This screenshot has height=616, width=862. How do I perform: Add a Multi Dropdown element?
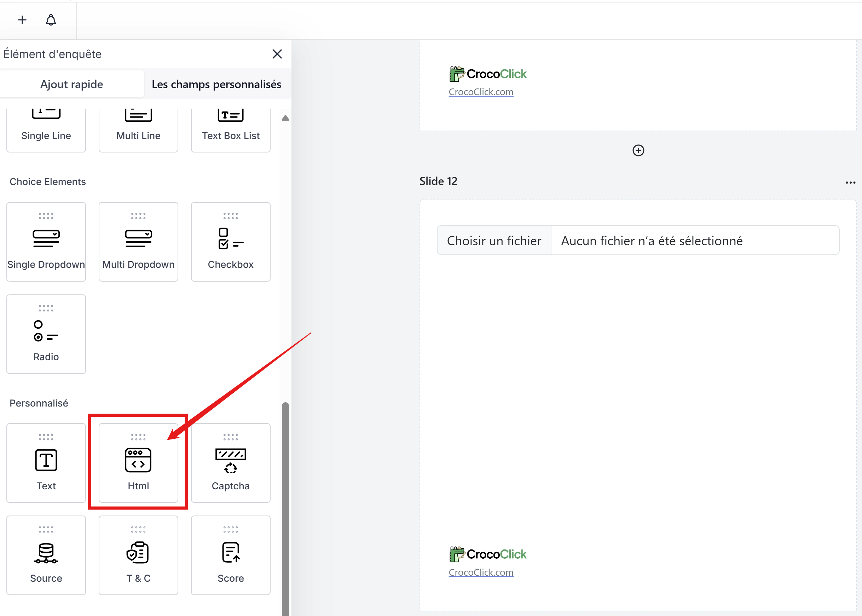(138, 242)
